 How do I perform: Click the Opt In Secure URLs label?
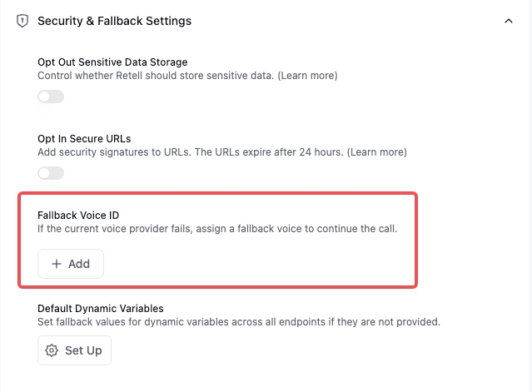(84, 139)
